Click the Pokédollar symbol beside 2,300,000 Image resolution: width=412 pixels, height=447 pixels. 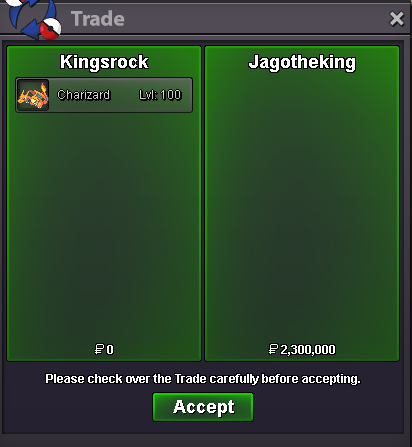pyautogui.click(x=273, y=349)
